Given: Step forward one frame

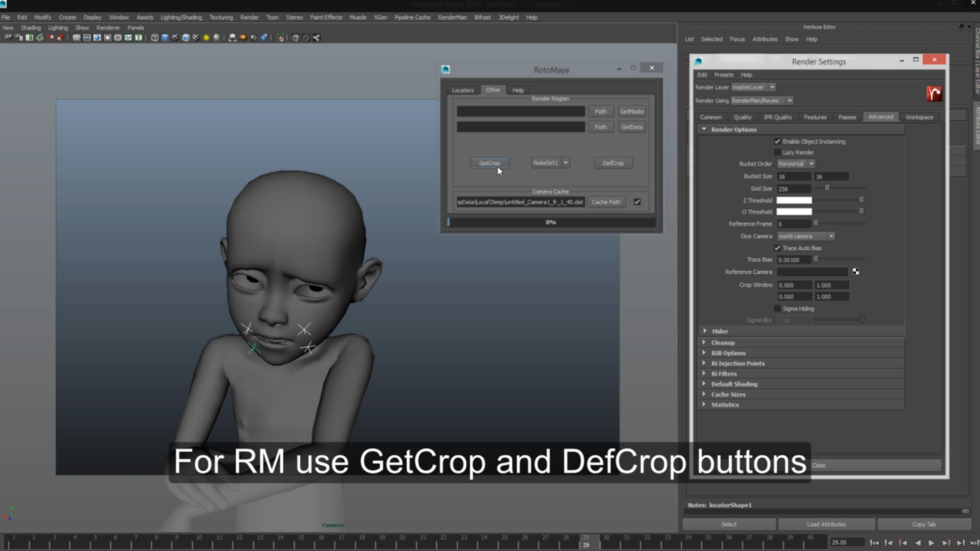Looking at the screenshot, I should tap(960, 543).
